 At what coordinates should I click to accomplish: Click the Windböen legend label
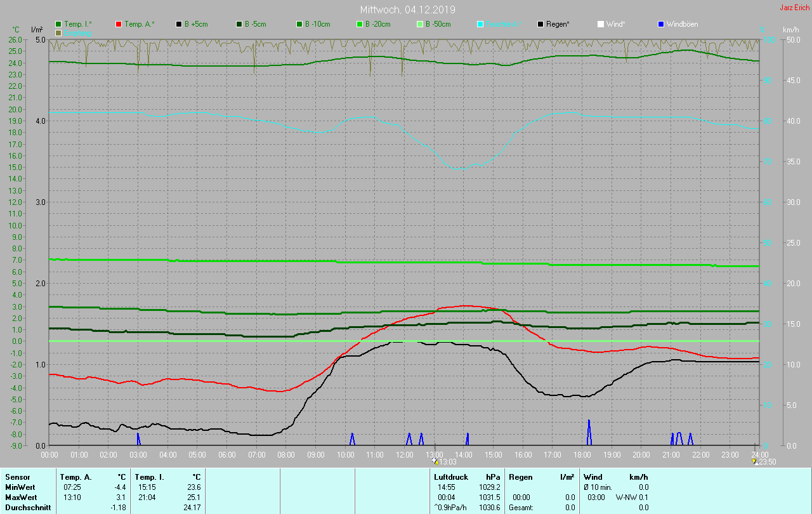coord(683,24)
